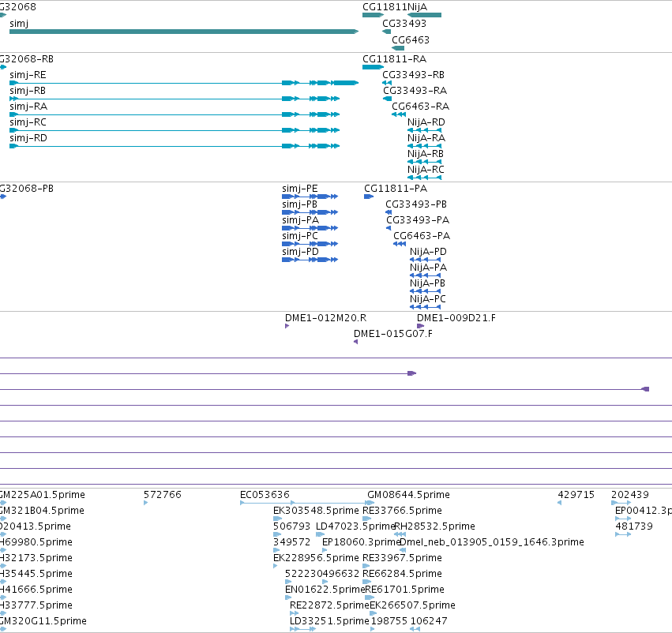This screenshot has height=633, width=672.
Task: Click the NijA-PD protein label
Action: [428, 252]
